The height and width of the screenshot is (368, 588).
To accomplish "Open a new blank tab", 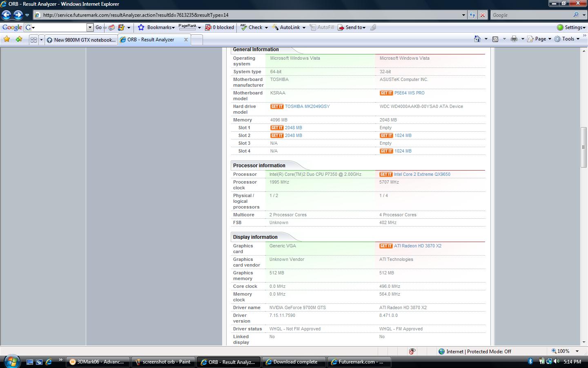I will coord(197,40).
